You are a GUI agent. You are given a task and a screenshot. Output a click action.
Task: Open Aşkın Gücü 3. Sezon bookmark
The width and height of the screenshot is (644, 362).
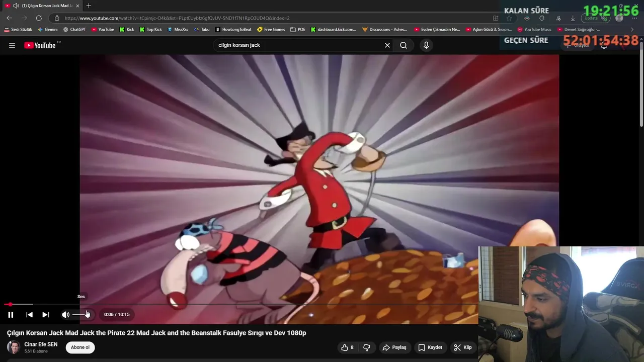tap(489, 30)
